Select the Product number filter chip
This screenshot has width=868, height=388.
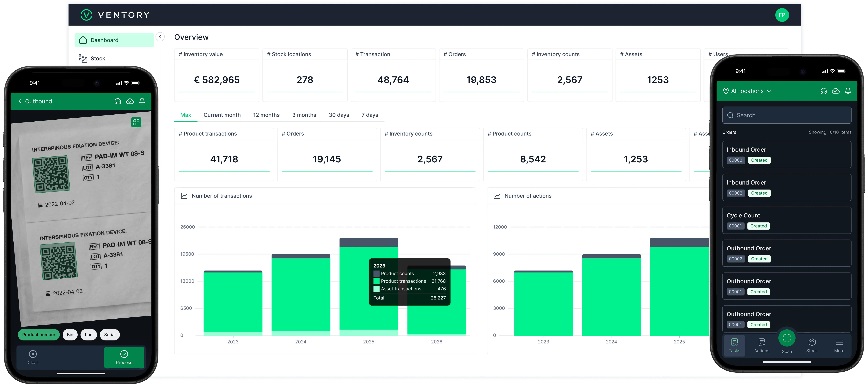coord(39,334)
